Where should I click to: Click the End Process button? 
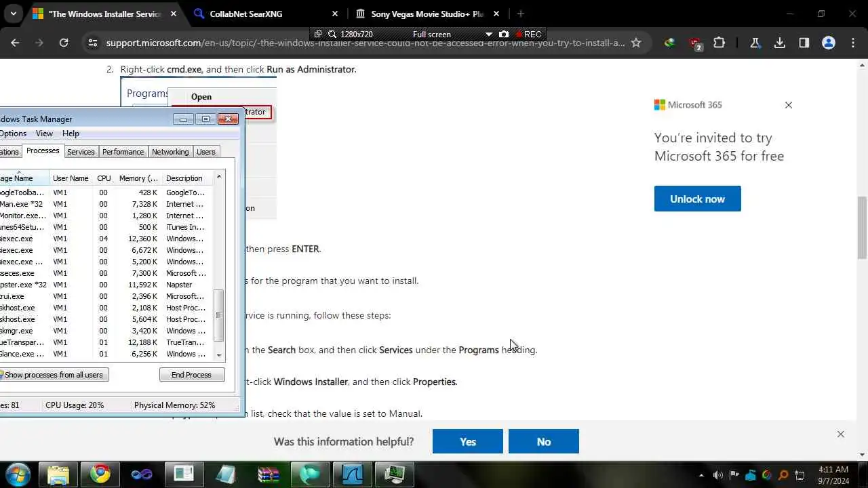[x=191, y=375]
